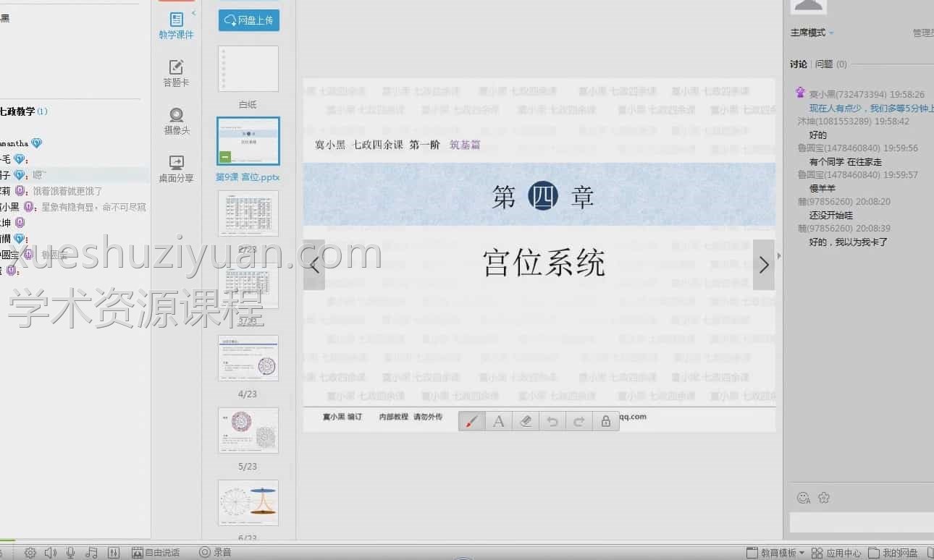Select the brush annotation tool

[x=471, y=420]
